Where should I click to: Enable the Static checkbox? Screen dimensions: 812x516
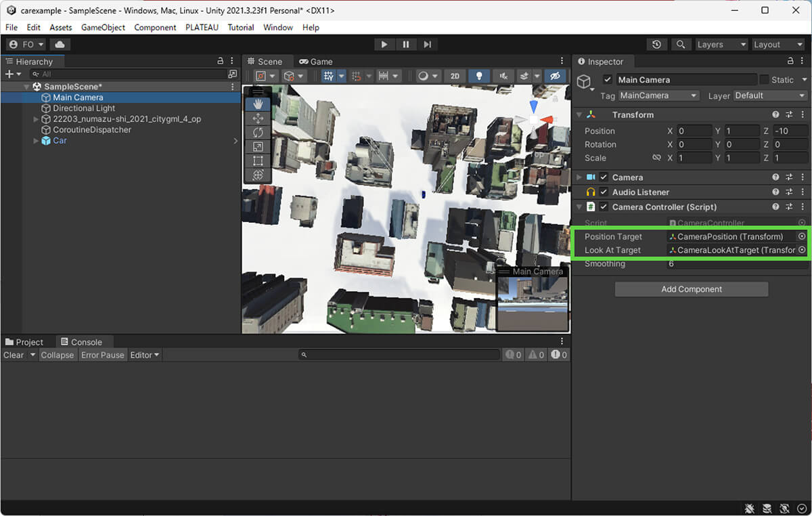pyautogui.click(x=764, y=80)
